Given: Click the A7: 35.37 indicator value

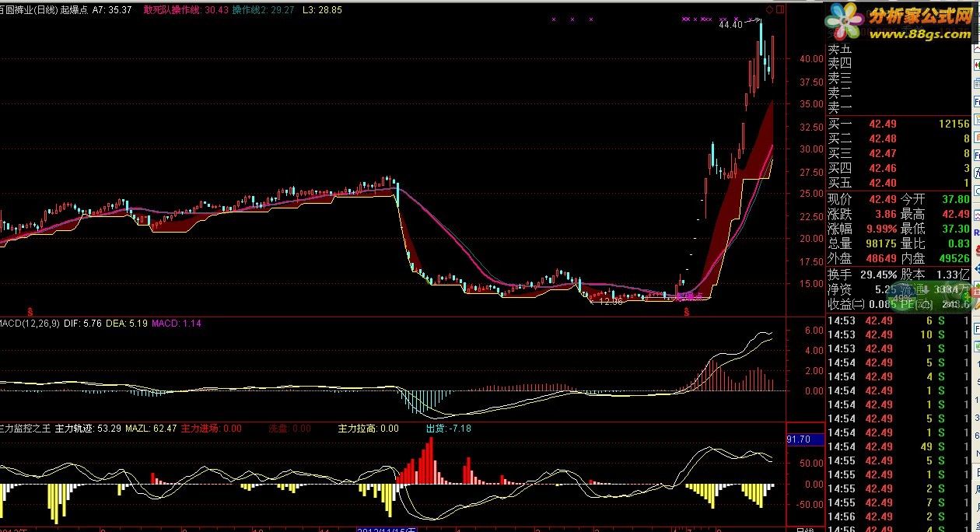Looking at the screenshot, I should point(112,10).
